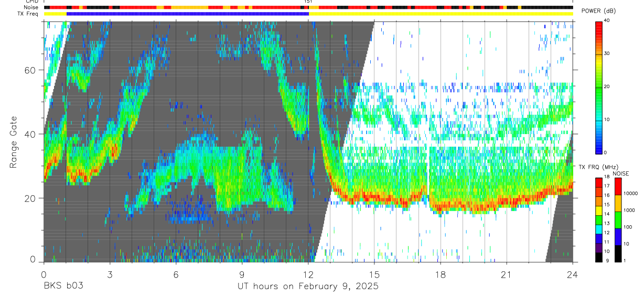Click the x-axis tick label '15'
Screen dimensions: 644x297
pyautogui.click(x=374, y=275)
